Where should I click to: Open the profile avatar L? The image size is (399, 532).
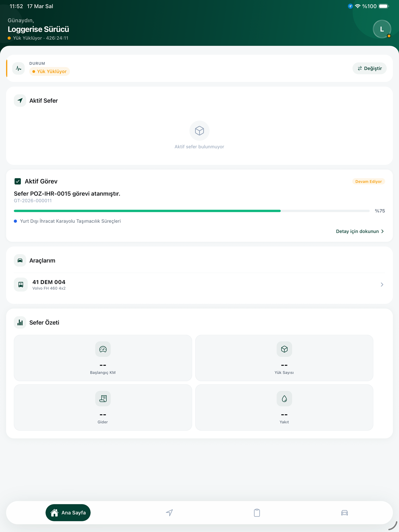coord(382,29)
